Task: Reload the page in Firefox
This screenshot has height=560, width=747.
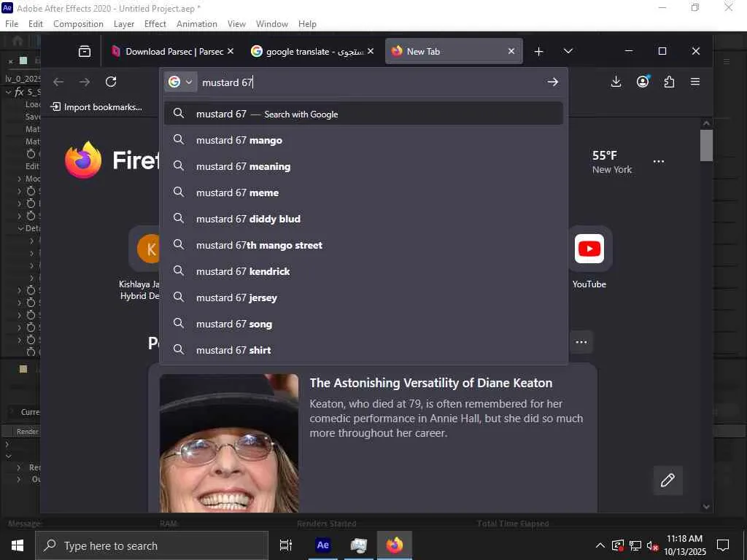Action: point(111,82)
